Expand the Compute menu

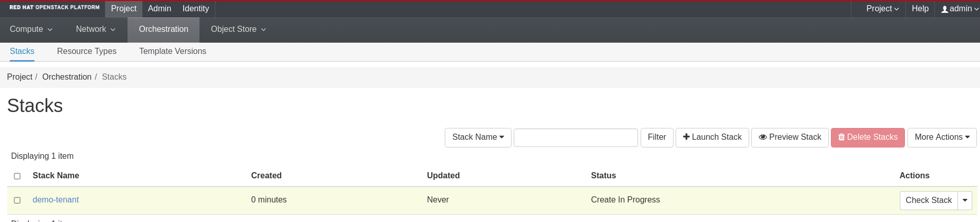click(x=31, y=29)
